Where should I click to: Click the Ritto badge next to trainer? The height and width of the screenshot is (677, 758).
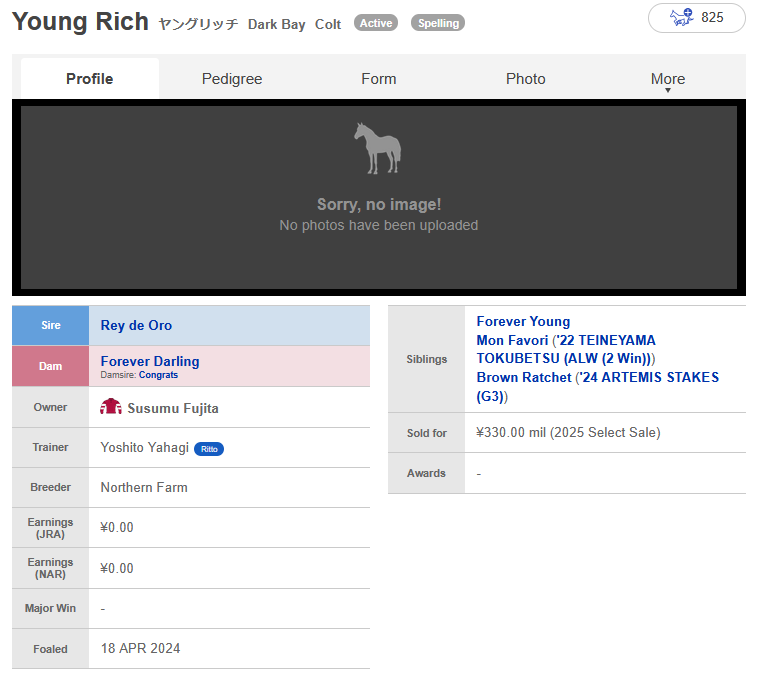coord(209,449)
